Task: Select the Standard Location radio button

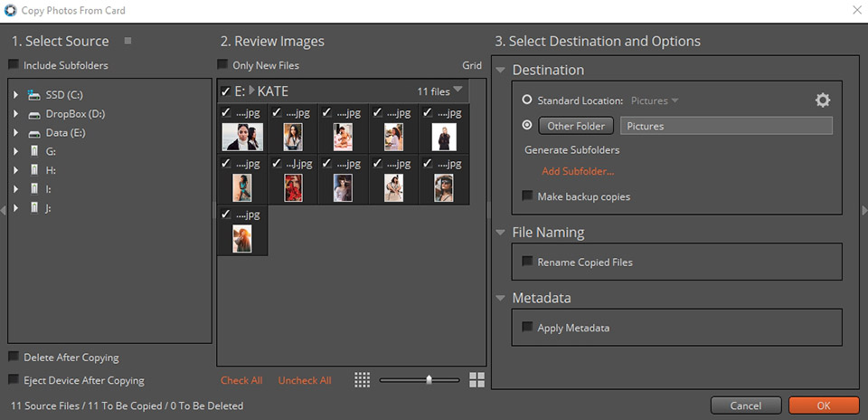Action: [x=527, y=100]
